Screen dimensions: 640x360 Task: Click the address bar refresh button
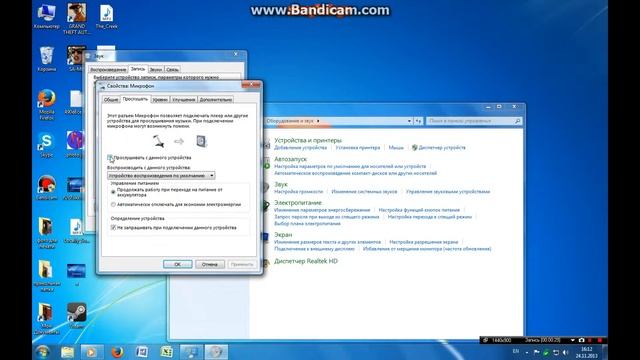418,121
